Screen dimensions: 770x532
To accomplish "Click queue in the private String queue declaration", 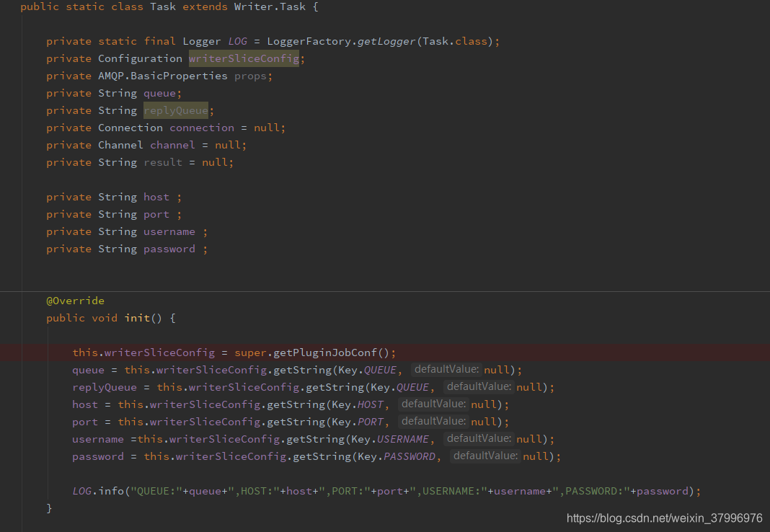I will [159, 93].
